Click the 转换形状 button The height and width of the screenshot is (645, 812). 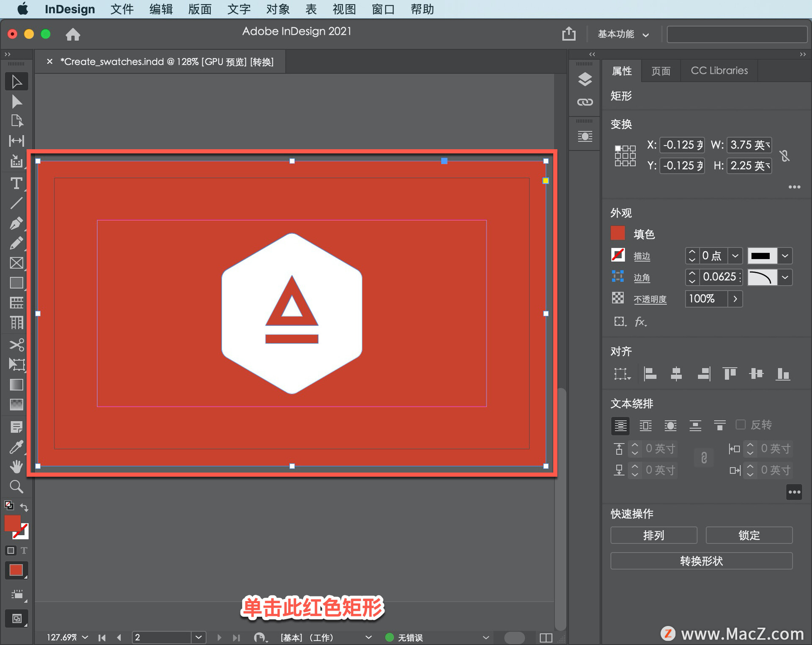point(701,560)
